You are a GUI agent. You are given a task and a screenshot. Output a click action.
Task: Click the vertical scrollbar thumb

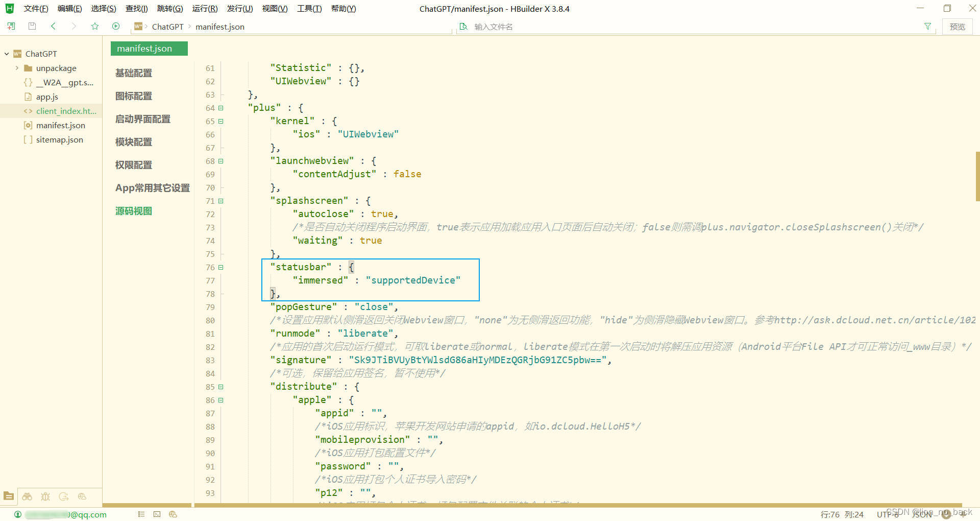pyautogui.click(x=977, y=176)
